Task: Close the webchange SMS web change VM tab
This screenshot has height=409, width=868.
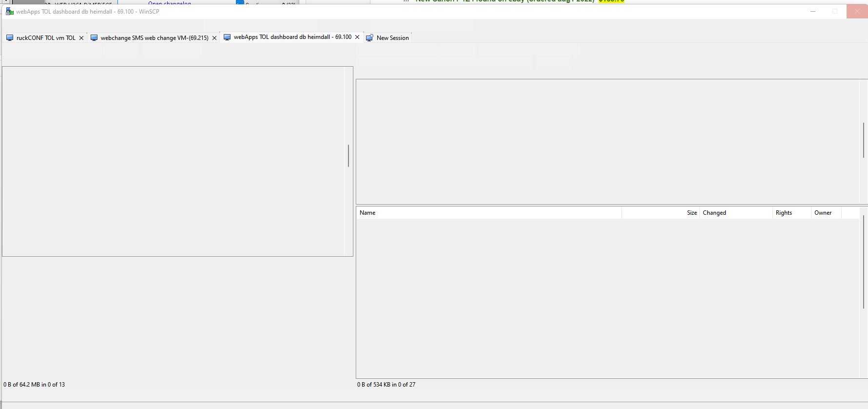Action: [214, 38]
